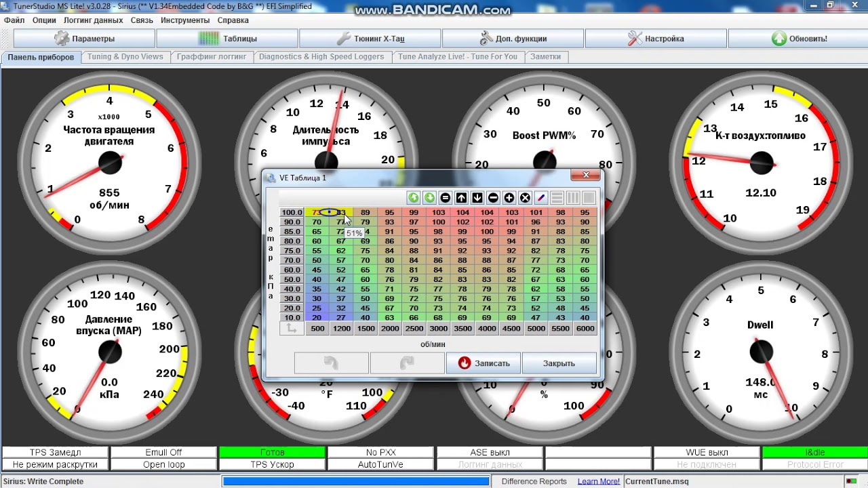The width and height of the screenshot is (868, 488).
Task: Switch to Tune Analyze Live! tab
Action: coord(458,57)
